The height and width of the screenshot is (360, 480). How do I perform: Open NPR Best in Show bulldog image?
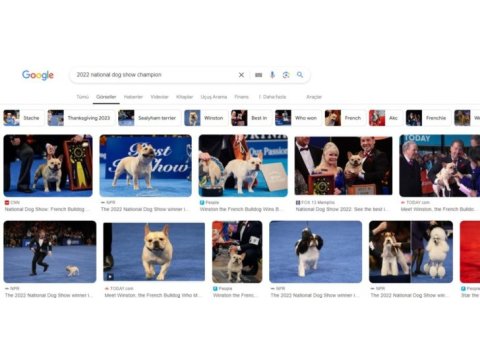[x=146, y=166]
